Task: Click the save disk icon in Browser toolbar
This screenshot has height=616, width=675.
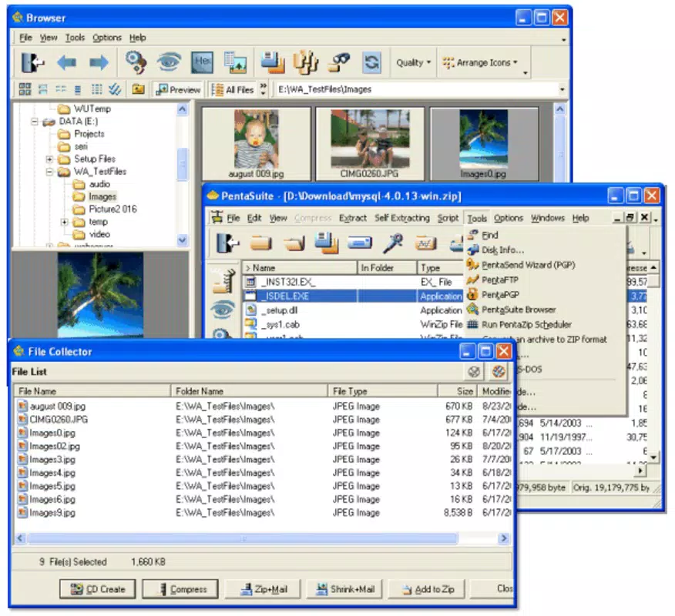Action: pos(273,62)
